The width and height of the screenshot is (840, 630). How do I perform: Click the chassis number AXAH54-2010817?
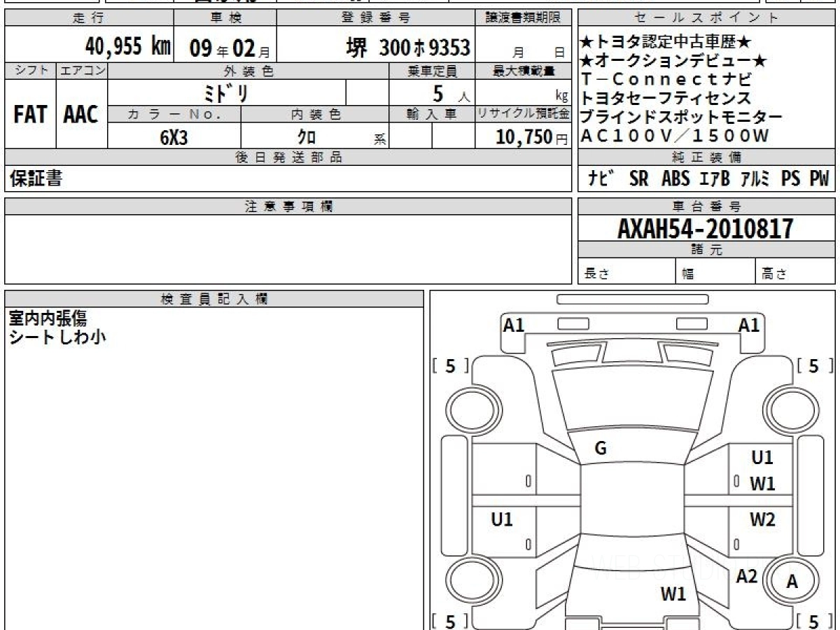706,228
